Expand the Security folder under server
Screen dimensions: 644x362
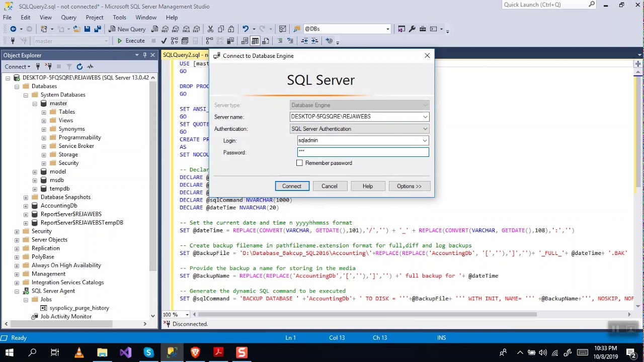pyautogui.click(x=17, y=231)
